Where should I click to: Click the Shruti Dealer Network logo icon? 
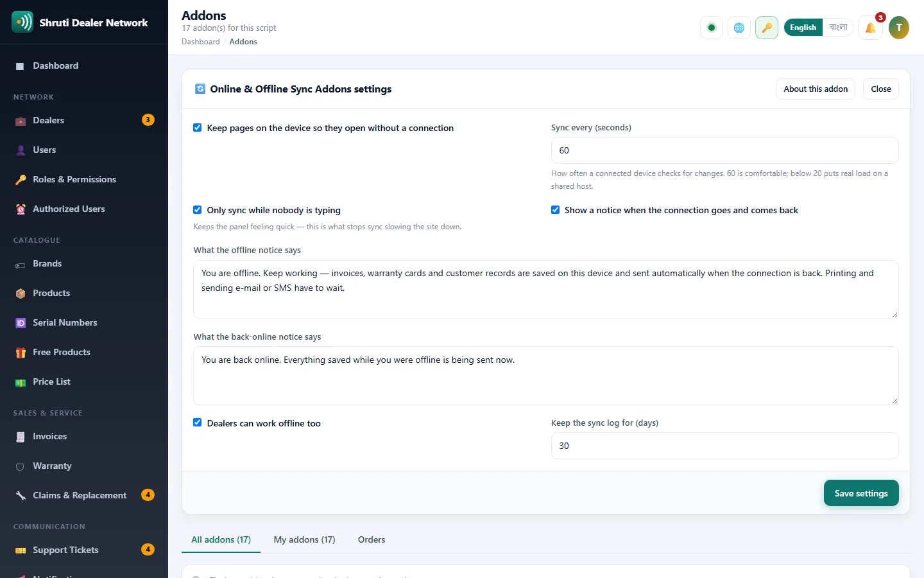[x=22, y=22]
